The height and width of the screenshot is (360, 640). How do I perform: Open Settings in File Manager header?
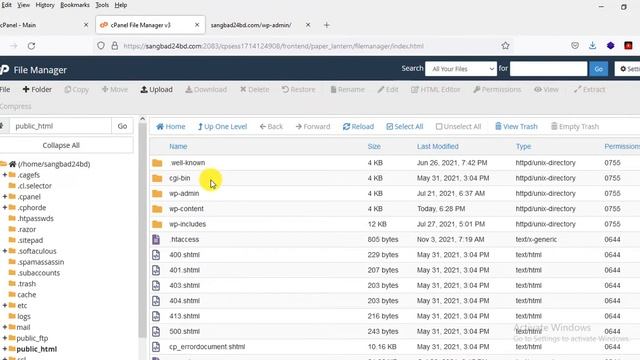[629, 69]
